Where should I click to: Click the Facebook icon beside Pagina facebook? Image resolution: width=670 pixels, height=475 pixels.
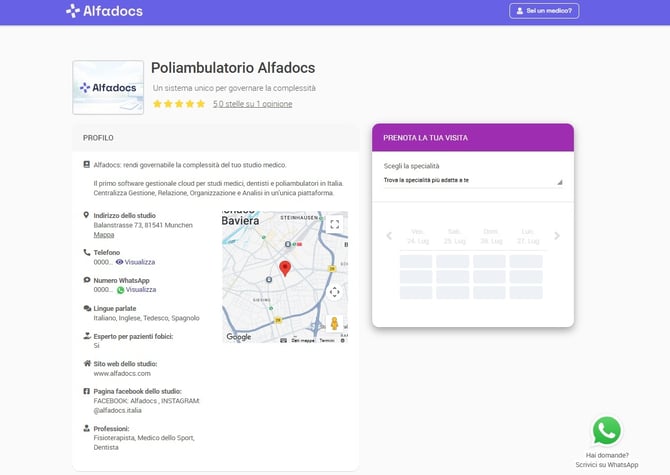(x=86, y=391)
